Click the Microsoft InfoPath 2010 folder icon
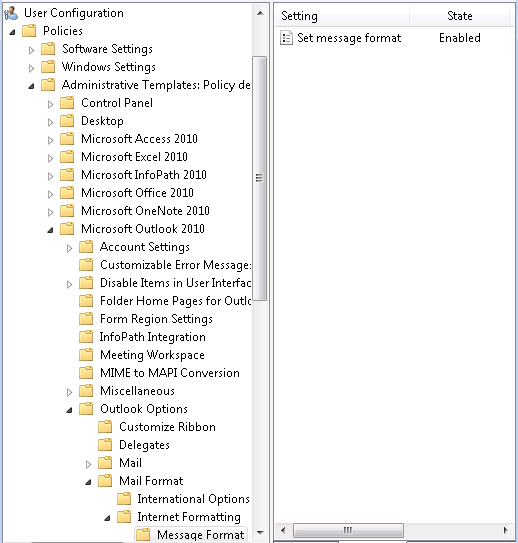The width and height of the screenshot is (518, 543). click(67, 175)
